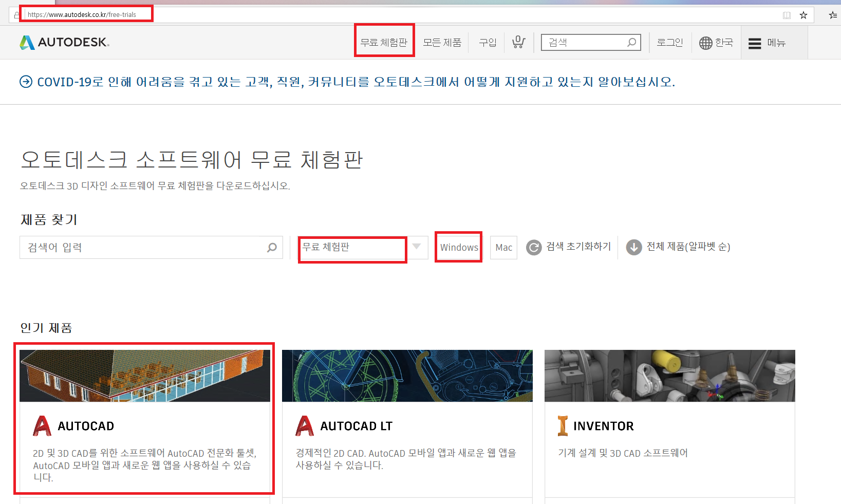Open the Inventor machinery thumbnail
The width and height of the screenshot is (841, 504).
click(670, 376)
